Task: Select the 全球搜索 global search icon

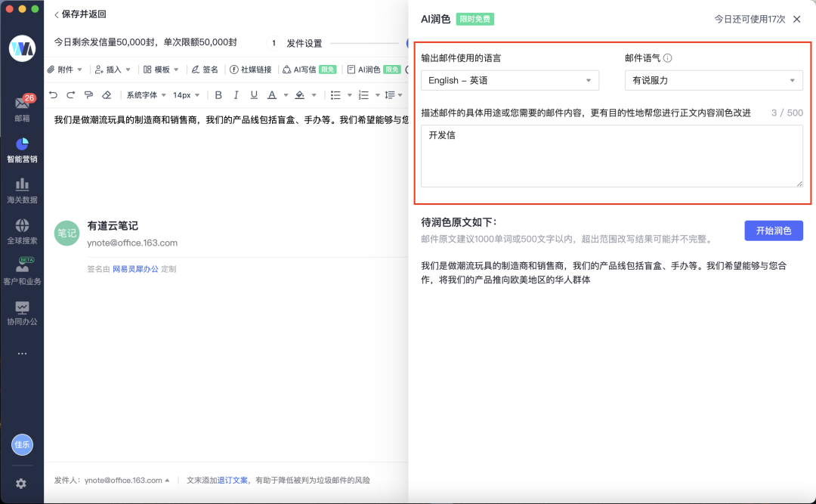Action: 22,232
